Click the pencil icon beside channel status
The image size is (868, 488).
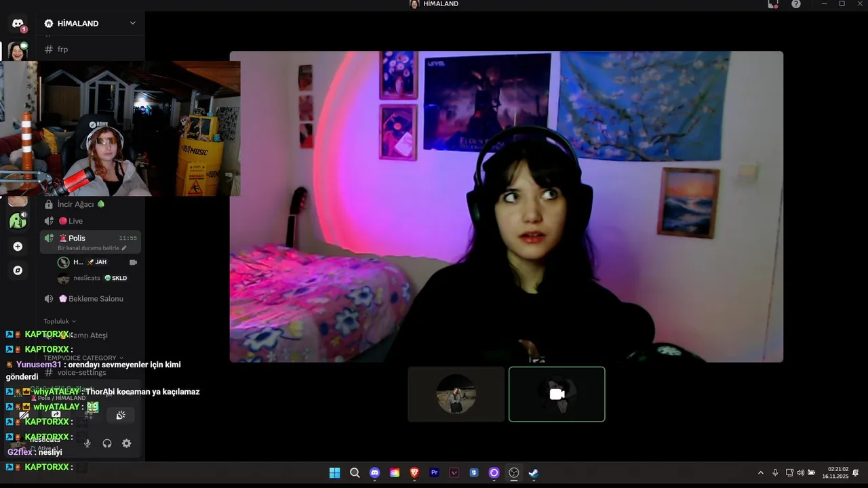click(x=124, y=248)
